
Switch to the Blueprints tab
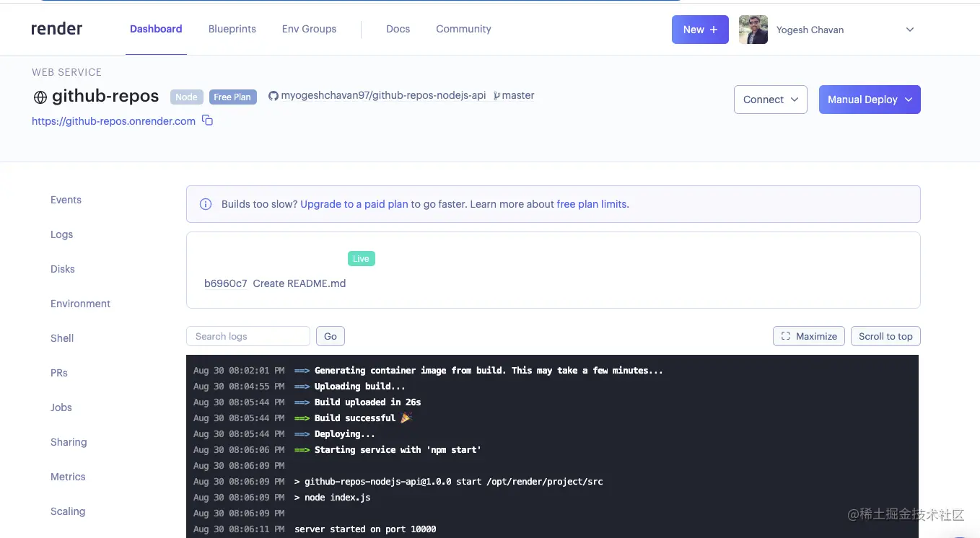point(232,29)
